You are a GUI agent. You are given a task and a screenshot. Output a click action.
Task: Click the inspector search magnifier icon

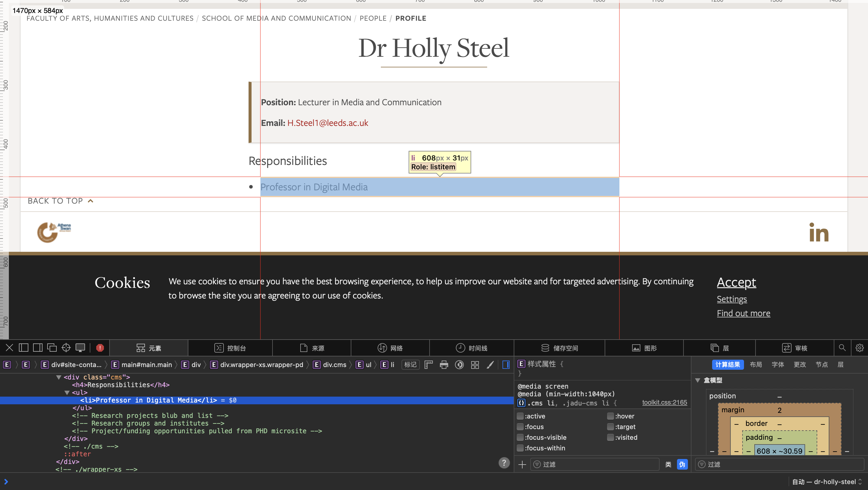(x=842, y=348)
